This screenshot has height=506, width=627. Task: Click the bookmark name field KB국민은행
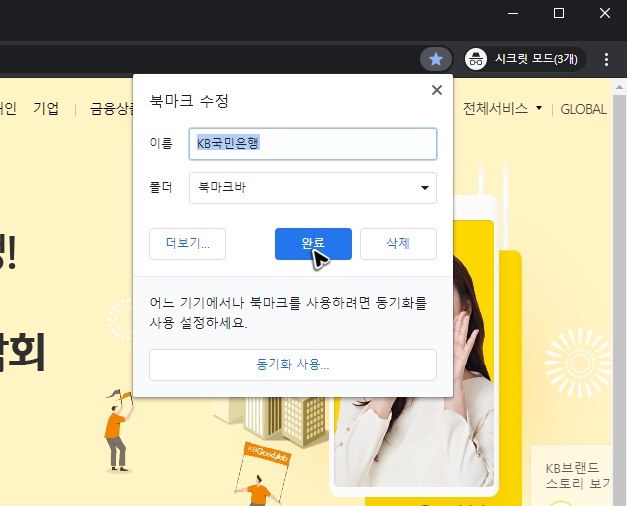pyautogui.click(x=313, y=144)
